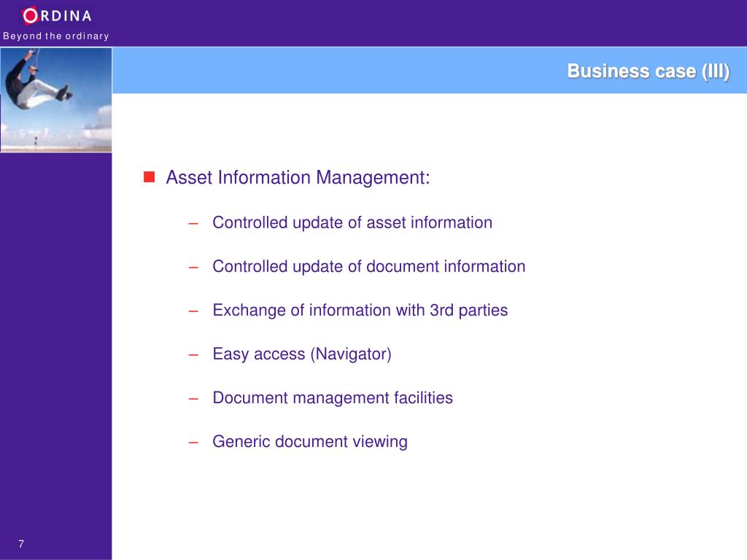
Task: Select 'Easy access (Navigator)' line
Action: click(302, 354)
